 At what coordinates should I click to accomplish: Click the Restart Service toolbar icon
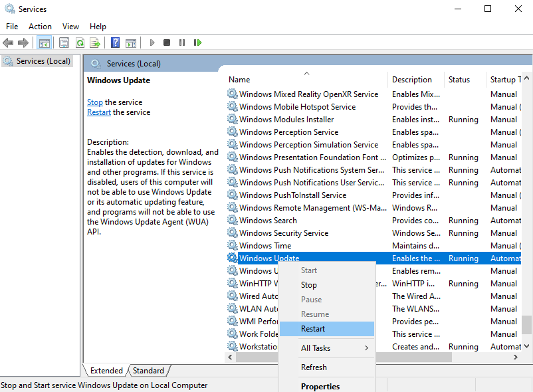(197, 43)
